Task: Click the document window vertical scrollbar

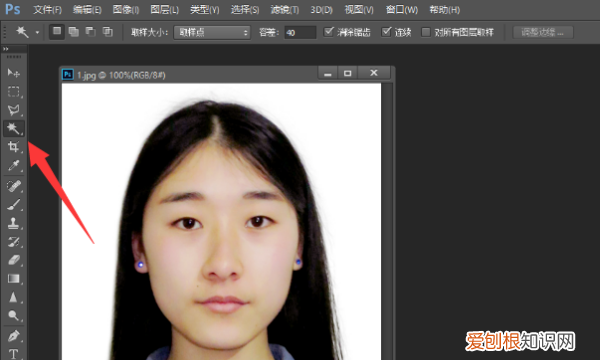Action: [388, 222]
